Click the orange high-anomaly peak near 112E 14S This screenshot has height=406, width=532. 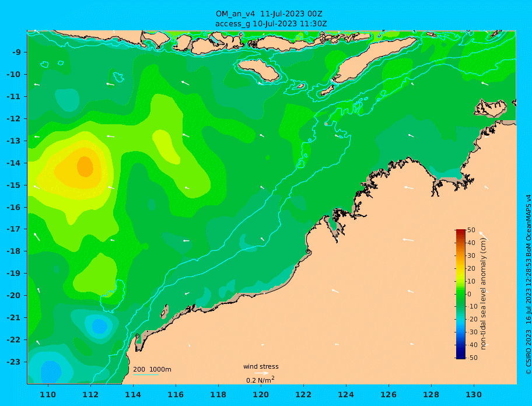coord(85,166)
